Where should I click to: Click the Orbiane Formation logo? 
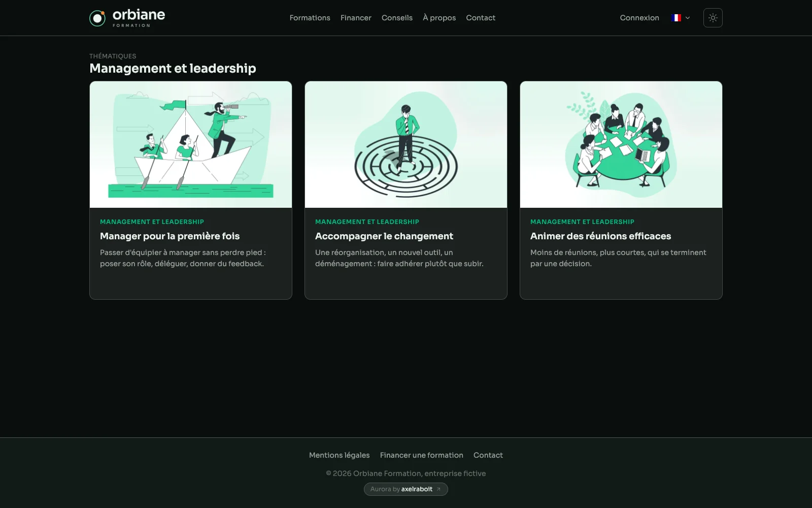click(127, 18)
